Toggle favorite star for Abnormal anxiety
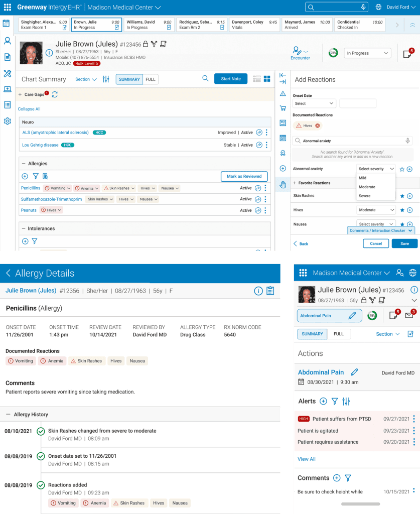The image size is (420, 514). 402,169
